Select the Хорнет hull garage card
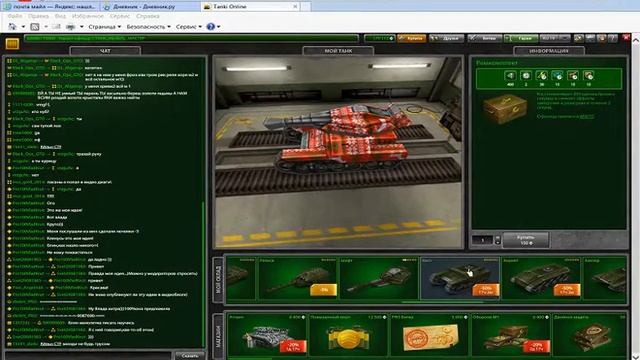The width and height of the screenshot is (640, 360). point(541,279)
